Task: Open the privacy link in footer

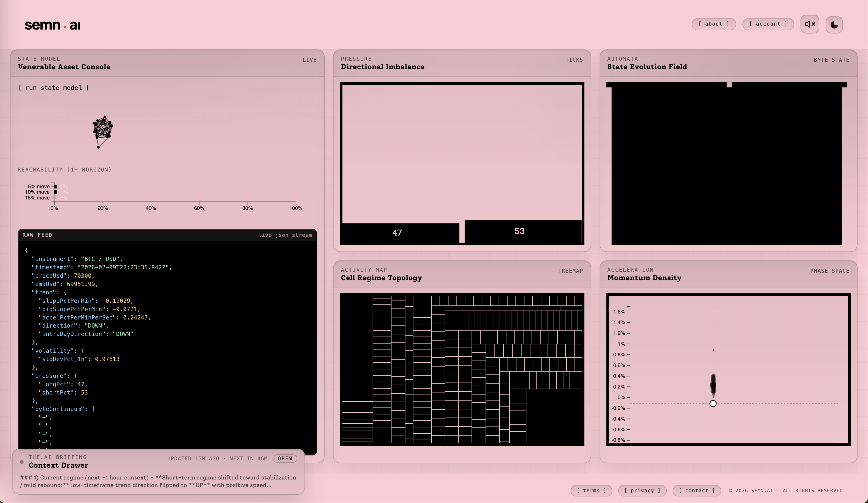Action: [642, 491]
